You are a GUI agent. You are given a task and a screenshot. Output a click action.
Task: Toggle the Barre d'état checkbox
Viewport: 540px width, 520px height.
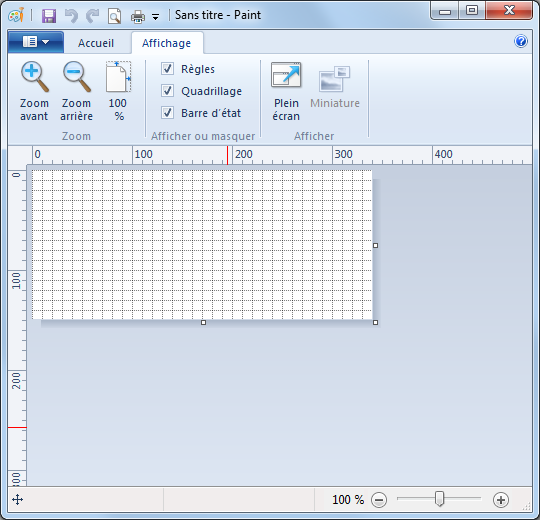[x=167, y=113]
